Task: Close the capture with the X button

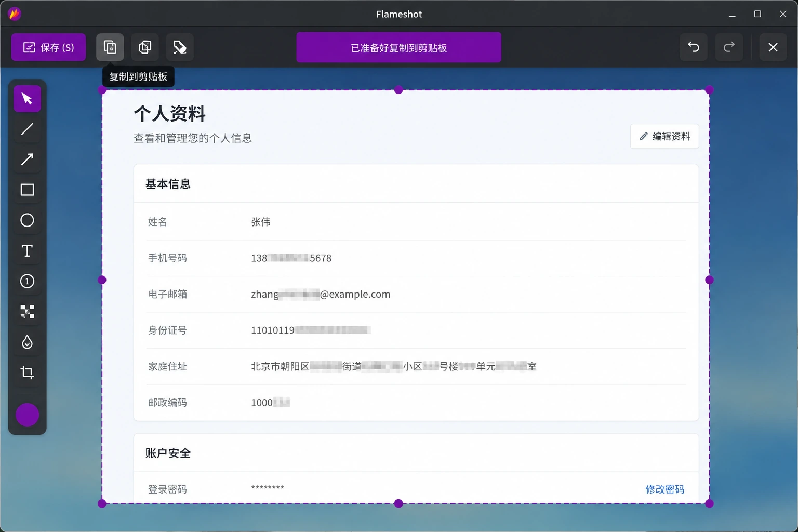Action: pyautogui.click(x=773, y=47)
